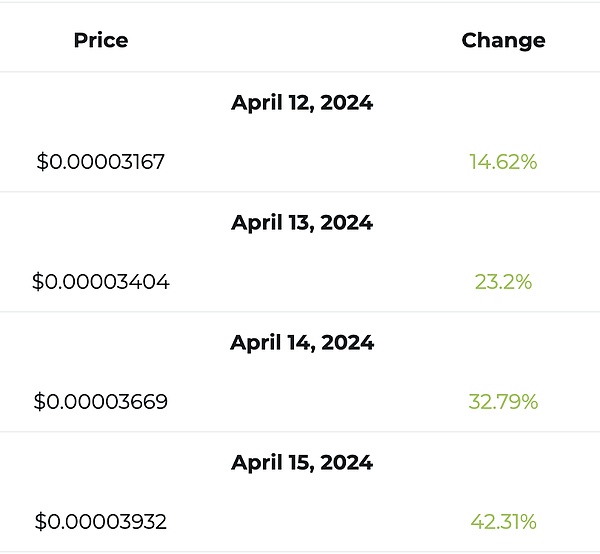Click the $0.00003404 price value
Viewport: 600px width, 554px height.
101,282
